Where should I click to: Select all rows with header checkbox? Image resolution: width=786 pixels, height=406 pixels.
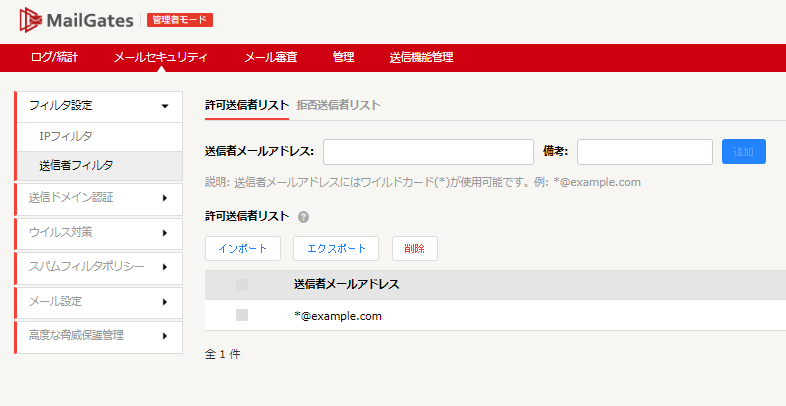(242, 285)
